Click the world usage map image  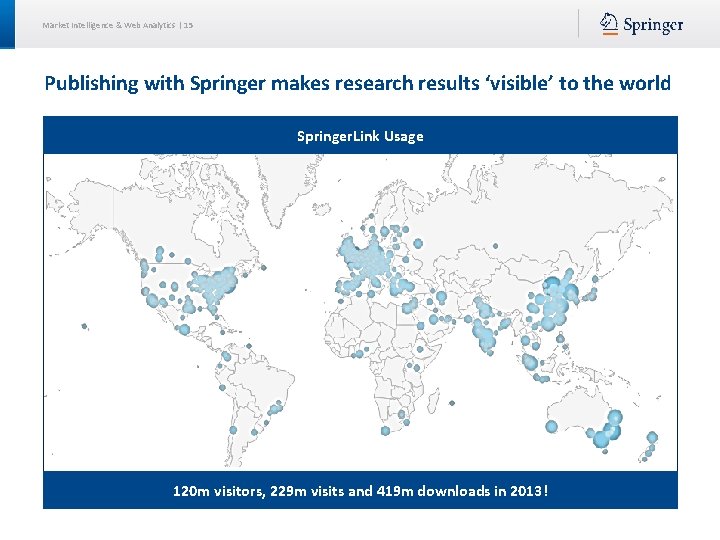(x=360, y=312)
